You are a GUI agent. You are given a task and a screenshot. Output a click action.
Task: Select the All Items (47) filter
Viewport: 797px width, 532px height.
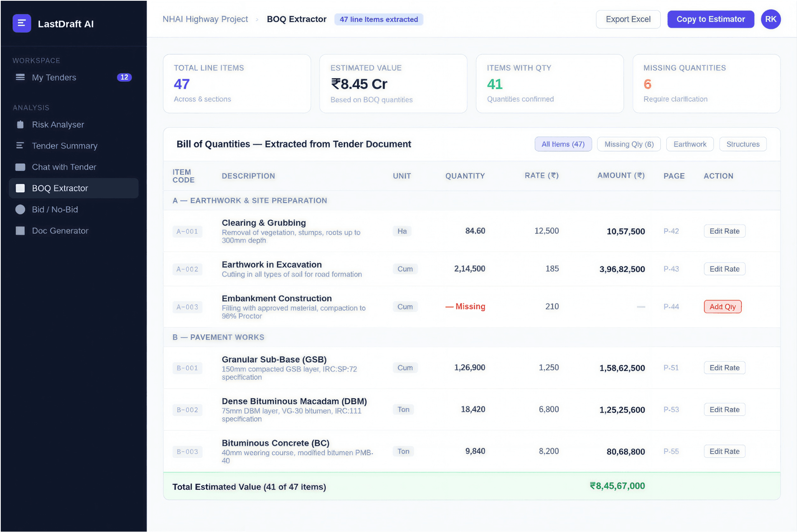563,144
